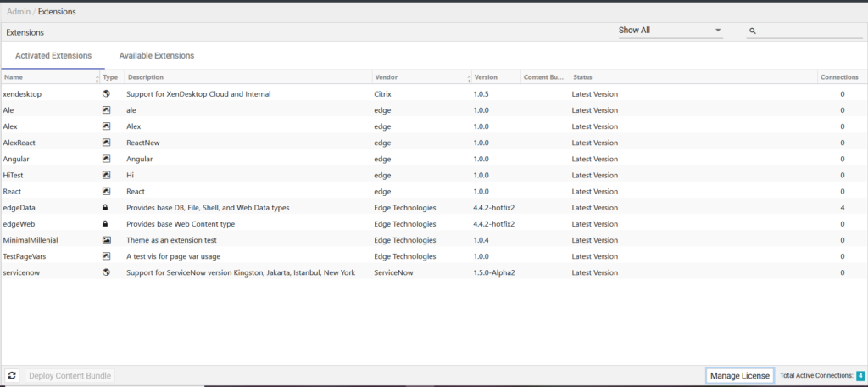Select the servicenow extension name
This screenshot has height=387, width=868.
tap(21, 272)
